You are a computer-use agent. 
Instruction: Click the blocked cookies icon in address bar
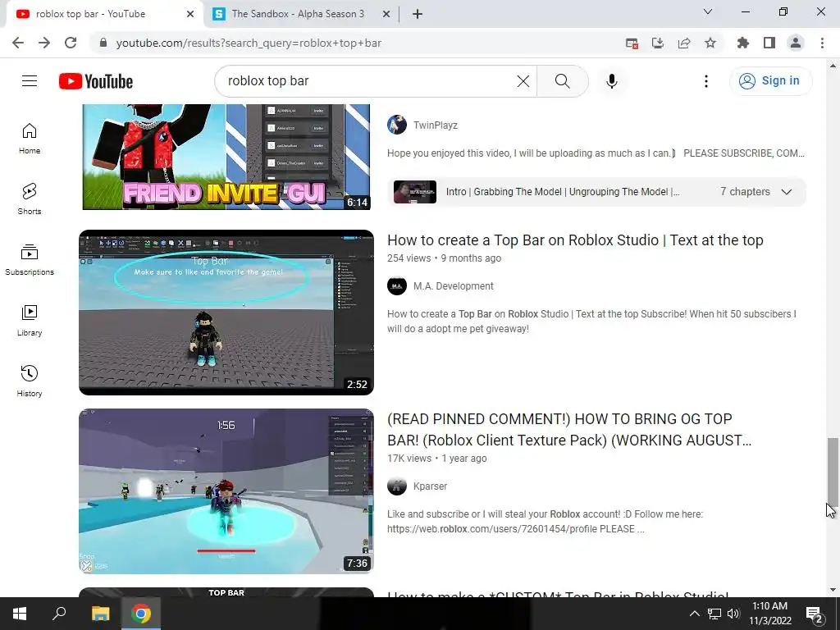[632, 43]
